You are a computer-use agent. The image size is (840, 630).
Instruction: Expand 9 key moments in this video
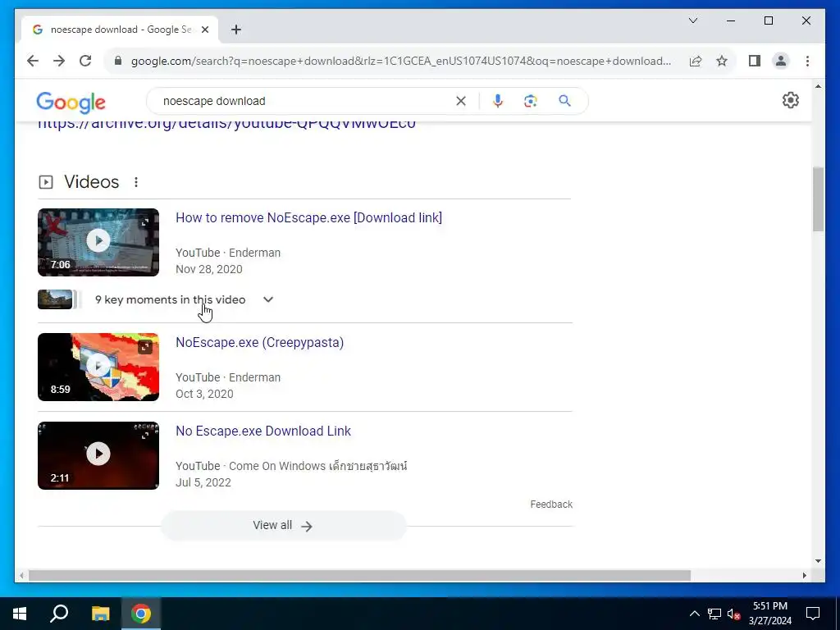[185, 299]
